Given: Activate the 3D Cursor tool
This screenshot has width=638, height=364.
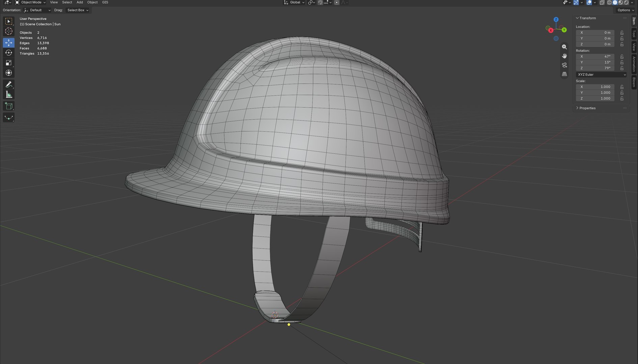Looking at the screenshot, I should (9, 31).
